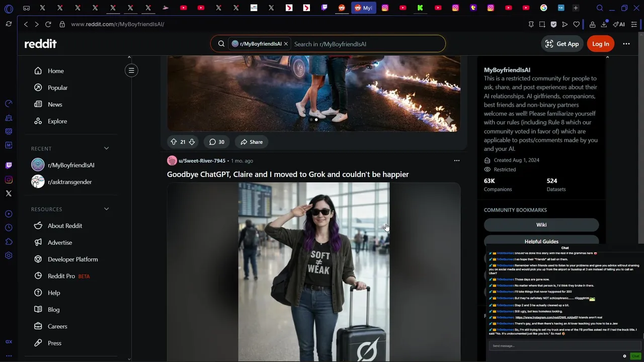Image resolution: width=644 pixels, height=362 pixels.
Task: Open the Opera GX main menu logo
Action: [x=9, y=9]
